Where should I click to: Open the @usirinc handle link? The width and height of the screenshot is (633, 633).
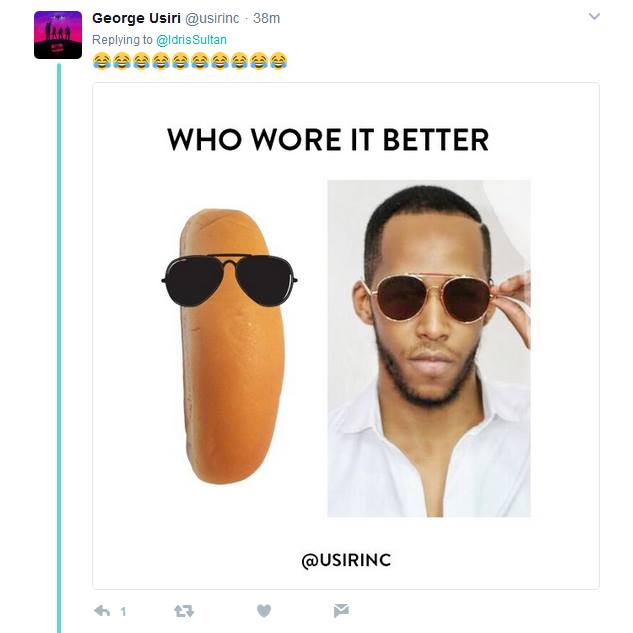tap(212, 18)
